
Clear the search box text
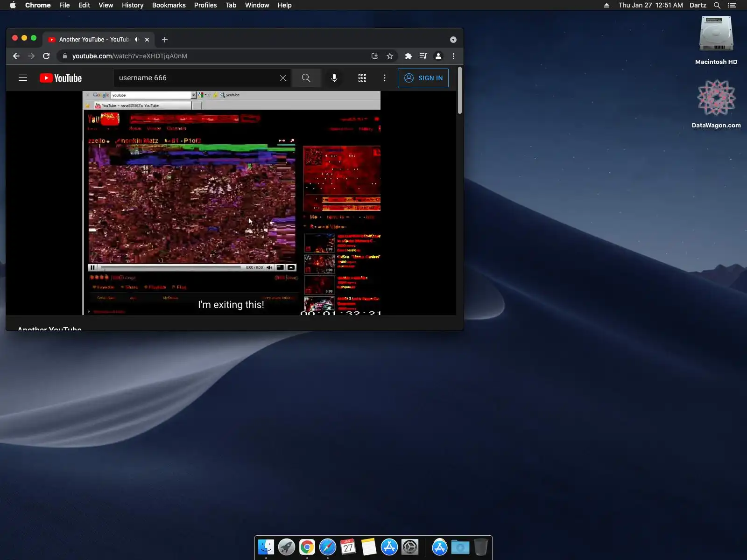tap(283, 78)
